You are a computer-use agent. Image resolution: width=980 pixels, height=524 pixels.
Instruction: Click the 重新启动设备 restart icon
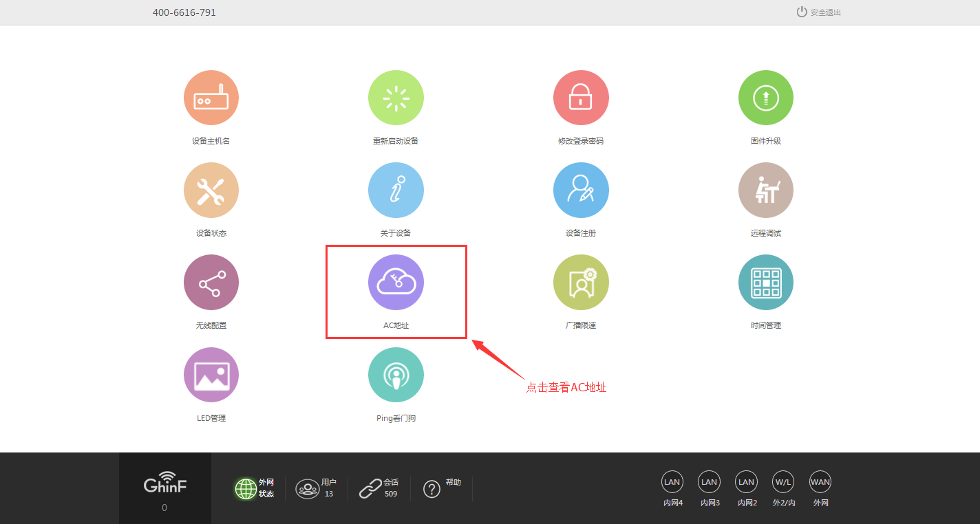396,98
